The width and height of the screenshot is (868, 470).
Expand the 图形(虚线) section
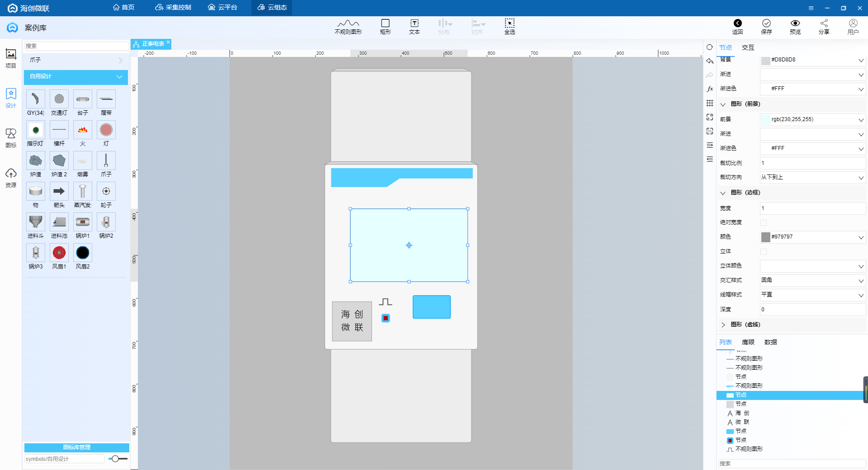[723, 325]
